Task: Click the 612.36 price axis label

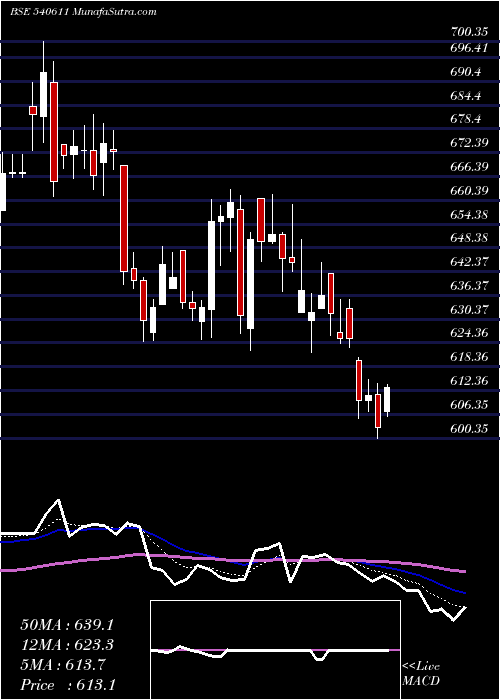Action: click(469, 381)
